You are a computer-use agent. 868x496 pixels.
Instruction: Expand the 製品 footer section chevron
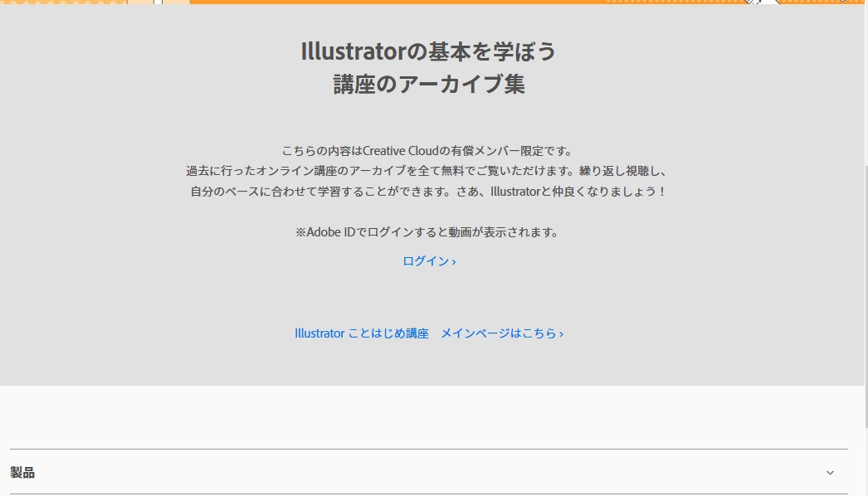point(830,473)
